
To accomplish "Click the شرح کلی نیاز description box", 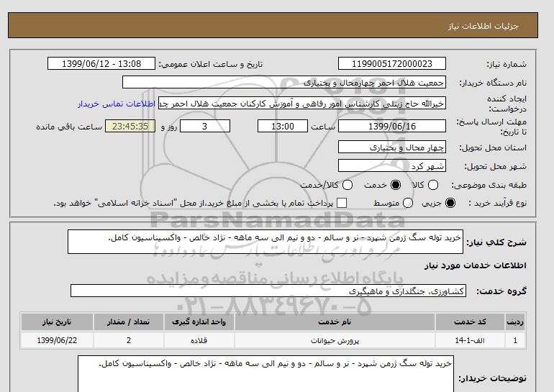I will pyautogui.click(x=265, y=242).
